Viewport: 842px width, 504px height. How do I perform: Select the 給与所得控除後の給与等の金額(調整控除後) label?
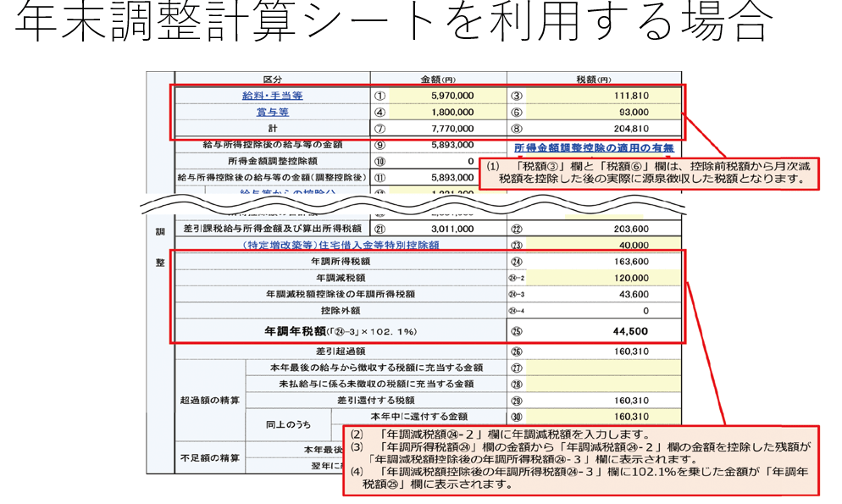pos(272,177)
